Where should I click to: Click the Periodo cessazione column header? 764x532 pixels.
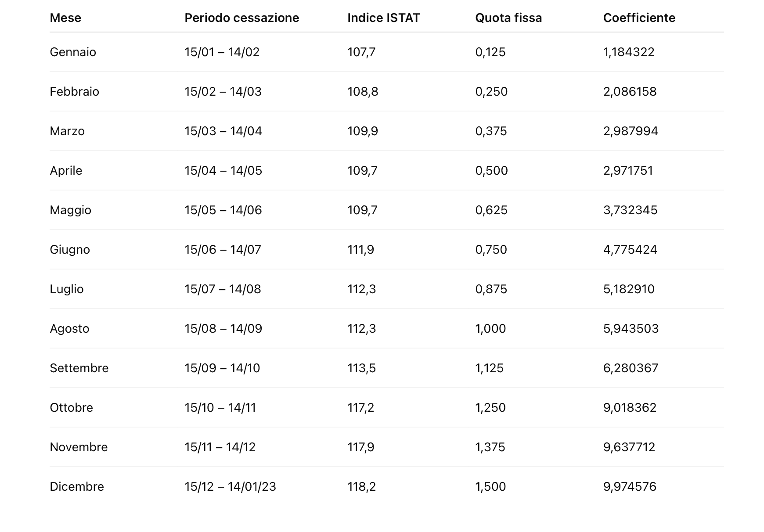[x=241, y=18]
